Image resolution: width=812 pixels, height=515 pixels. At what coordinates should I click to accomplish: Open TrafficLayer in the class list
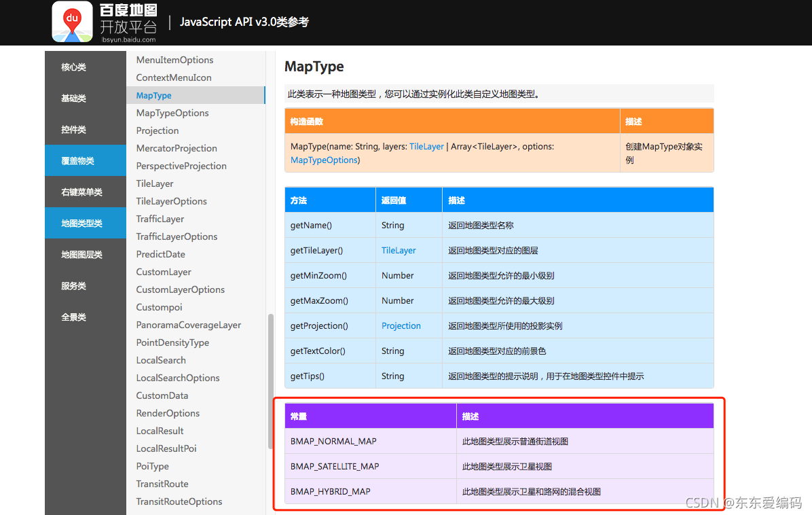click(x=160, y=219)
